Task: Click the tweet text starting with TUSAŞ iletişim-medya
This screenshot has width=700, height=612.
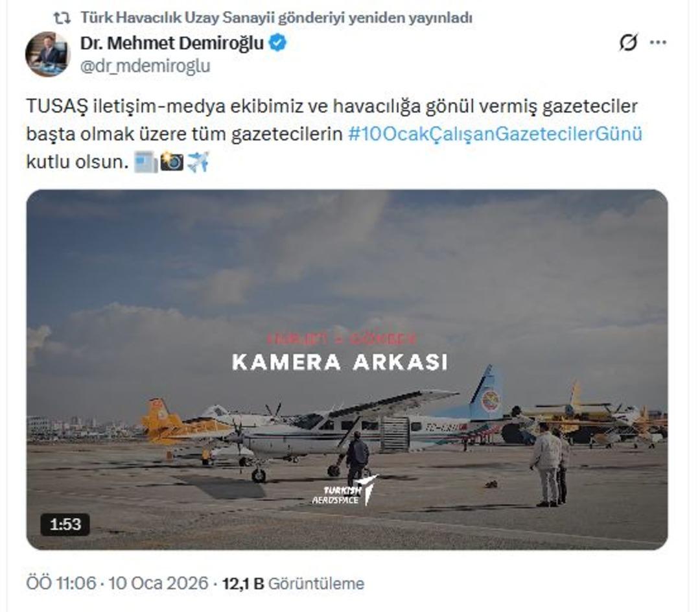Action: coord(334,134)
